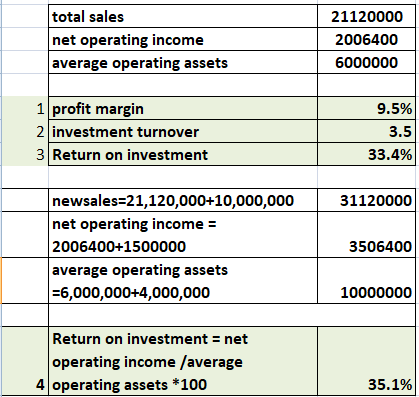Click the 10000000 value cell
Viewport: 419px width, 397px height.
367,281
